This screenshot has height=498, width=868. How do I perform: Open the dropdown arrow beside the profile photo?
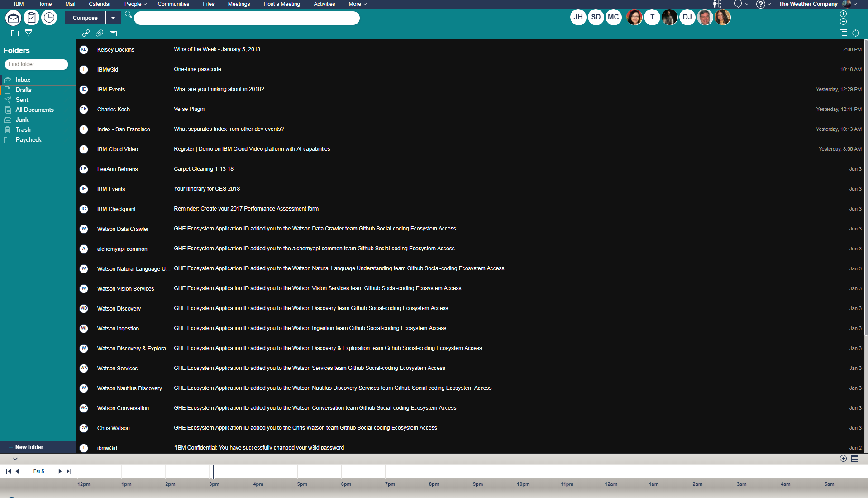pos(855,4)
